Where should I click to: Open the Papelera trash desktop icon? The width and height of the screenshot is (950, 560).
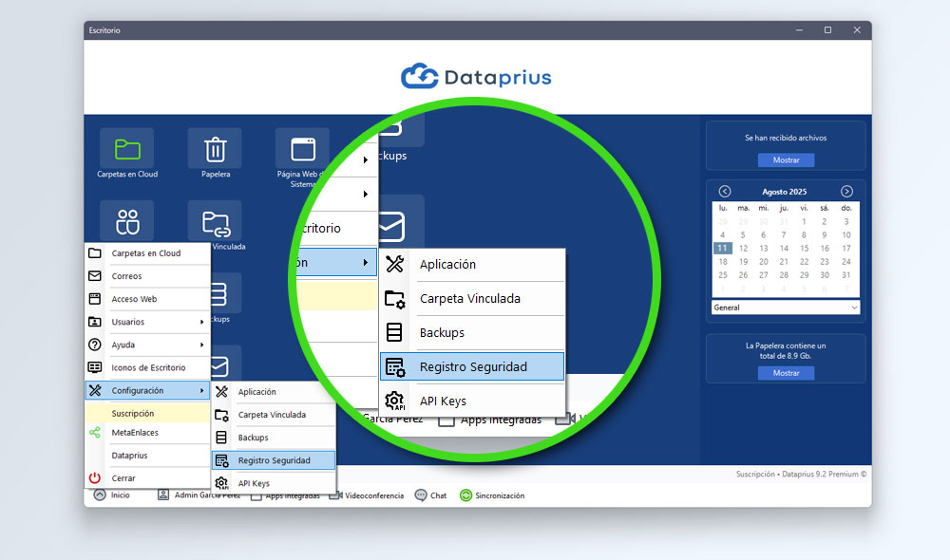coord(215,149)
